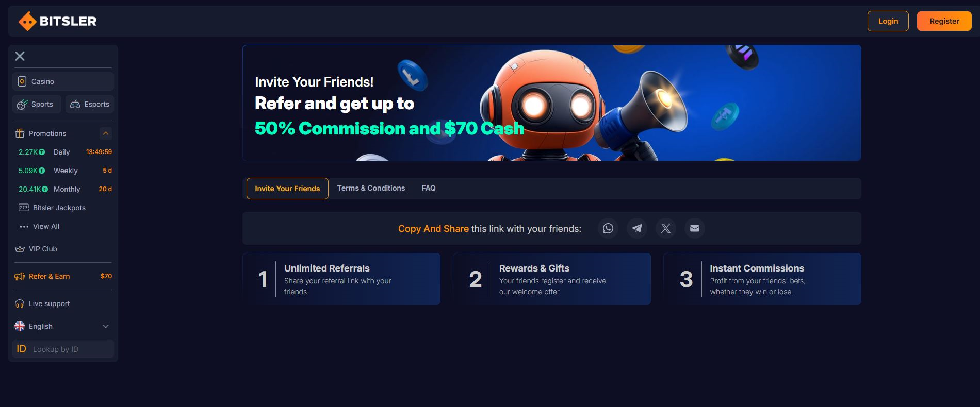
Task: Open the English language dropdown
Action: click(63, 326)
